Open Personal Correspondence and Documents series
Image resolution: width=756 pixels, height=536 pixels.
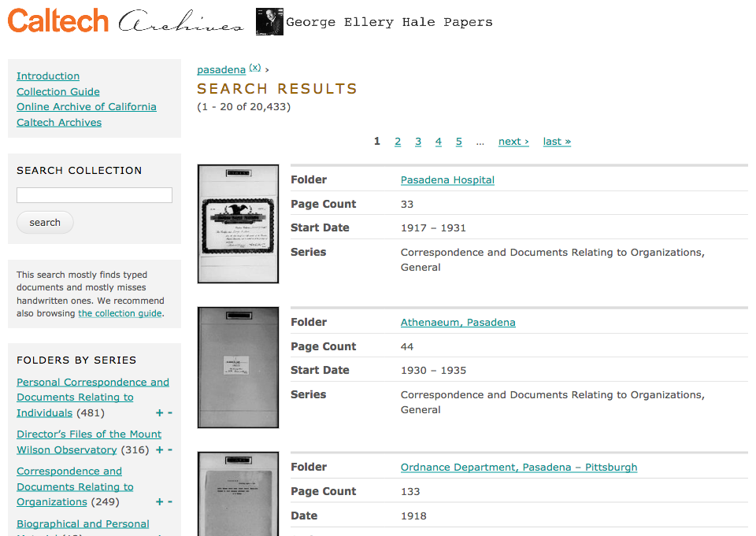click(x=93, y=397)
